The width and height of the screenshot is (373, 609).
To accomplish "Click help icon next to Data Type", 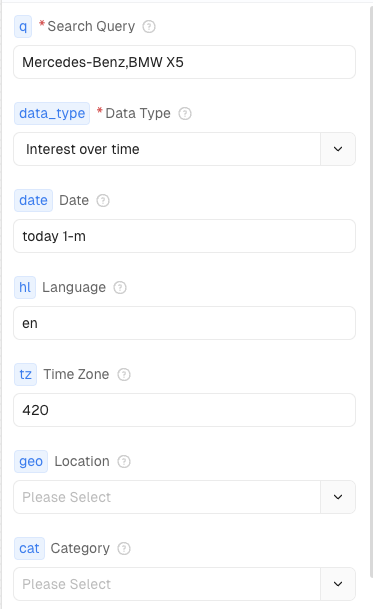I will (x=185, y=113).
